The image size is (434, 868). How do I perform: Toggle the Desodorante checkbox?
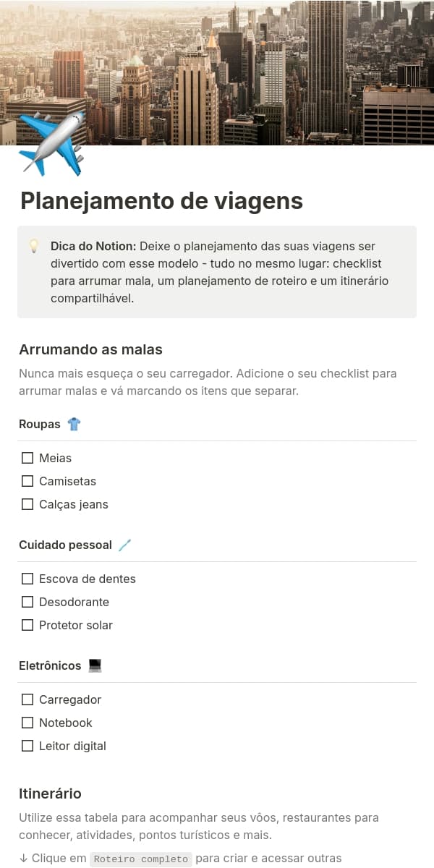(27, 602)
